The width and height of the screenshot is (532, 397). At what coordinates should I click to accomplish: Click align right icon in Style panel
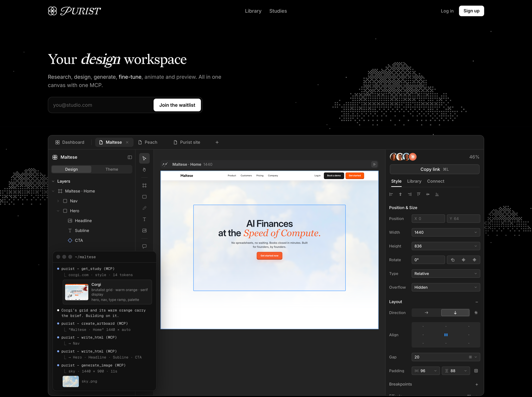point(409,194)
